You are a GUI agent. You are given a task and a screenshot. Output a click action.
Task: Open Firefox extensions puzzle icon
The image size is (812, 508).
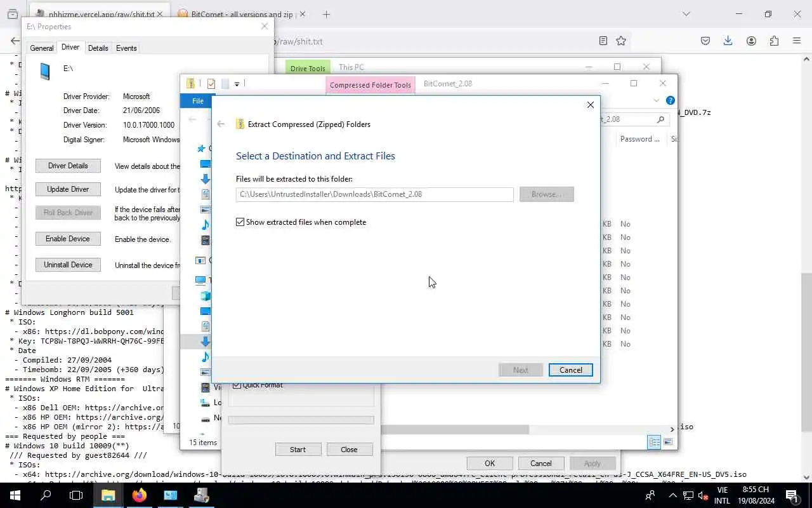pos(774,41)
